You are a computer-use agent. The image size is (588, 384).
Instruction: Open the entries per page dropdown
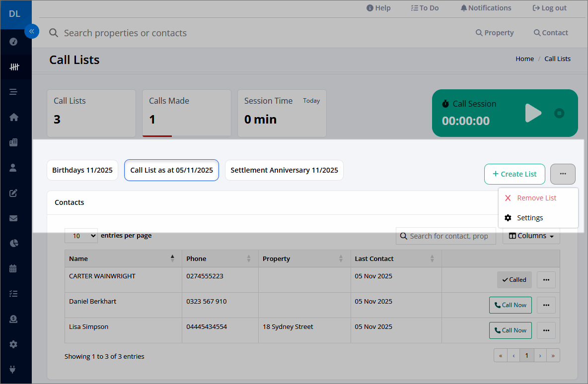[x=81, y=236]
